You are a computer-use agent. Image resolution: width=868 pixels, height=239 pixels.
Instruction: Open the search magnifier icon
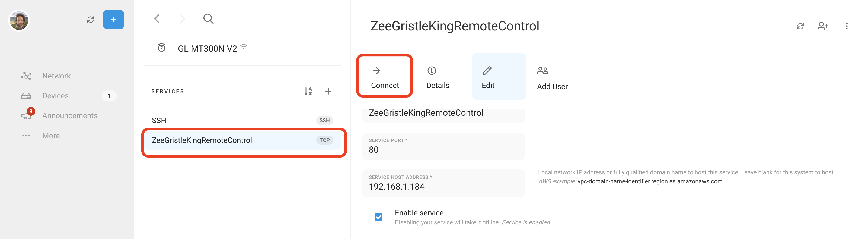pyautogui.click(x=208, y=18)
